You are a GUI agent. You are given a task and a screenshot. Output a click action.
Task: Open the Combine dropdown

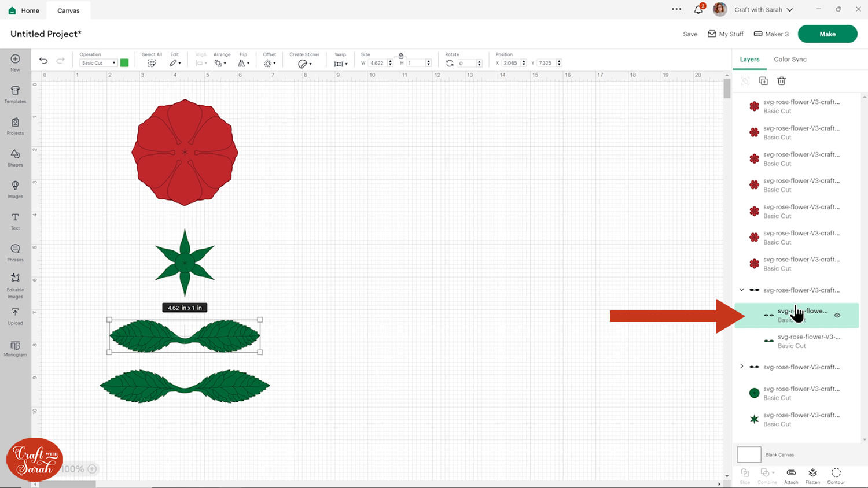coord(767,475)
